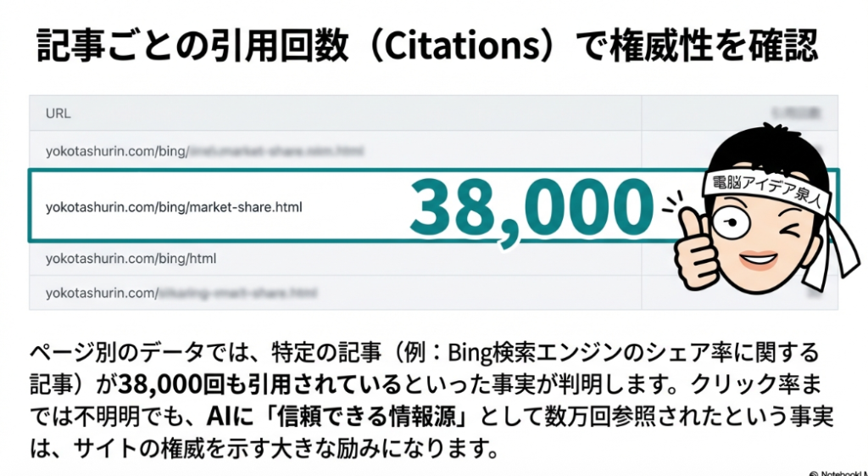Open the yokotashurin.com/bing/html row link
Viewport: 868px width, 476px height.
[x=131, y=258]
